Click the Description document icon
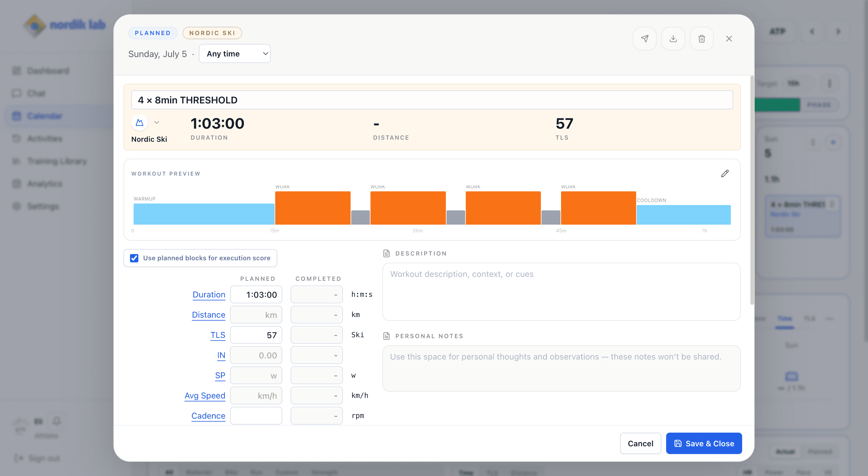The height and width of the screenshot is (476, 868). click(387, 253)
